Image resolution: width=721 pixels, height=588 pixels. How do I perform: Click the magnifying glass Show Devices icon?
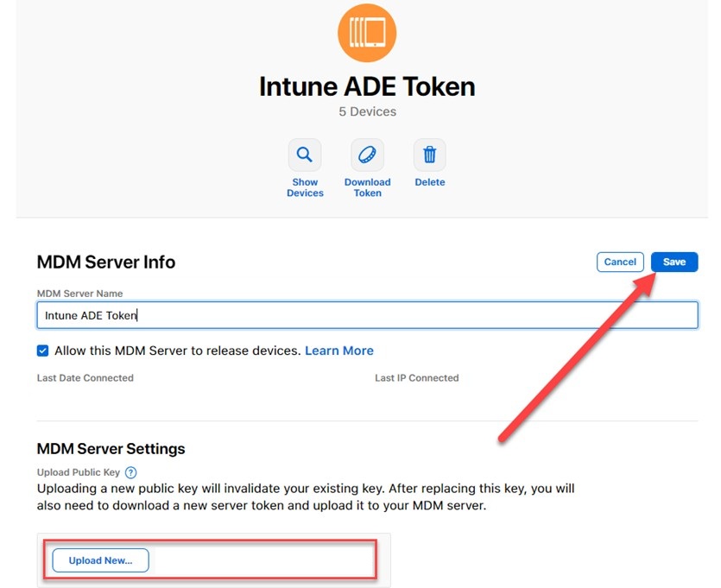[x=305, y=155]
